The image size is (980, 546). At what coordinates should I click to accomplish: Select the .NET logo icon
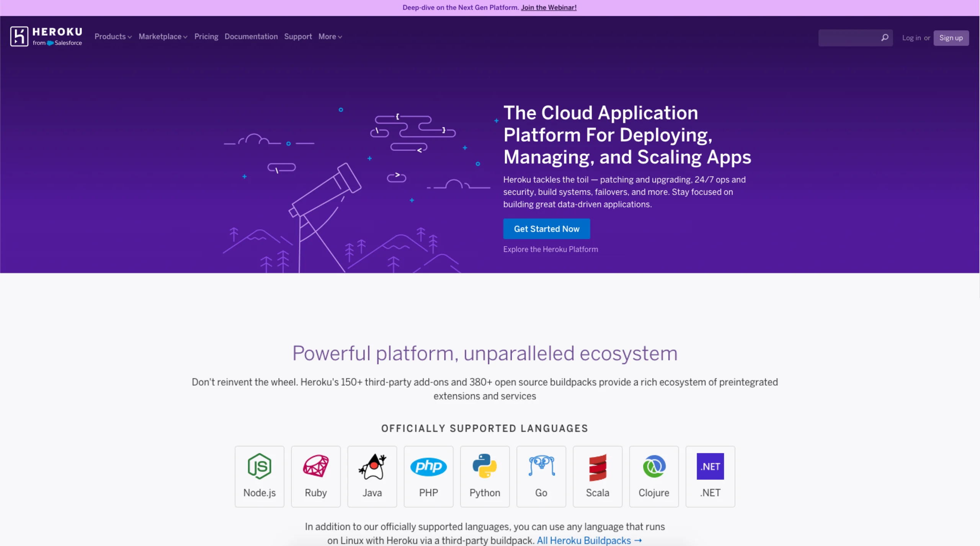(x=710, y=466)
